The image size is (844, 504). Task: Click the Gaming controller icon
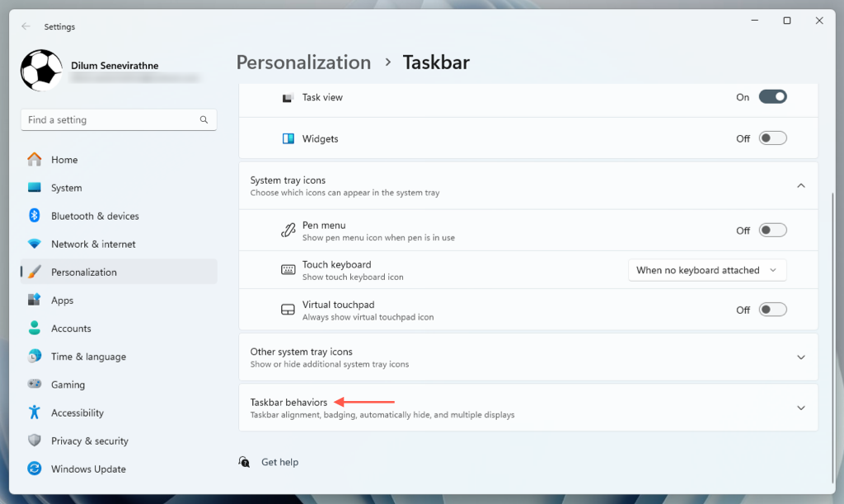[35, 385]
